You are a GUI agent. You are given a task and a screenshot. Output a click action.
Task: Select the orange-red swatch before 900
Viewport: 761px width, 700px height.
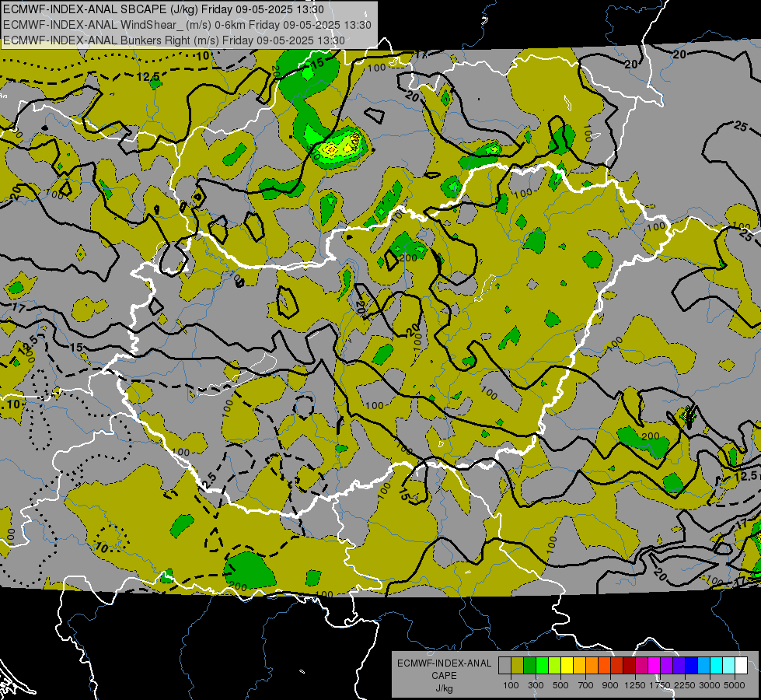(x=604, y=666)
